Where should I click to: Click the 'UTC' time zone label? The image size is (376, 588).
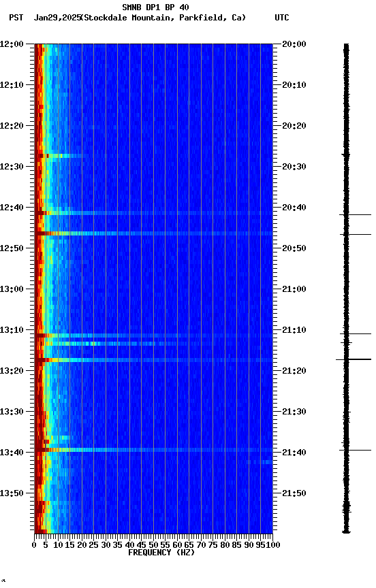pos(282,18)
